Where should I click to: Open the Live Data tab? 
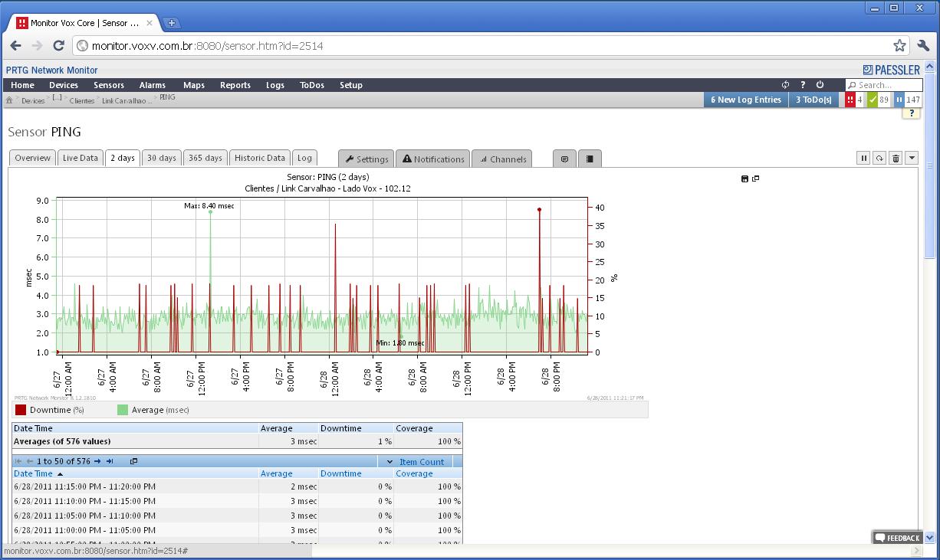[x=81, y=158]
